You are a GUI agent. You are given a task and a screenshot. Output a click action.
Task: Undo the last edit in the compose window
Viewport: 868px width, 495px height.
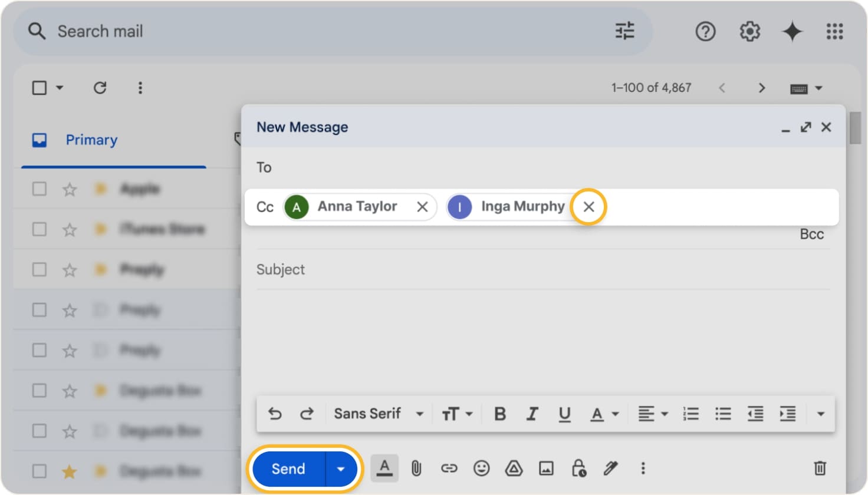(275, 414)
